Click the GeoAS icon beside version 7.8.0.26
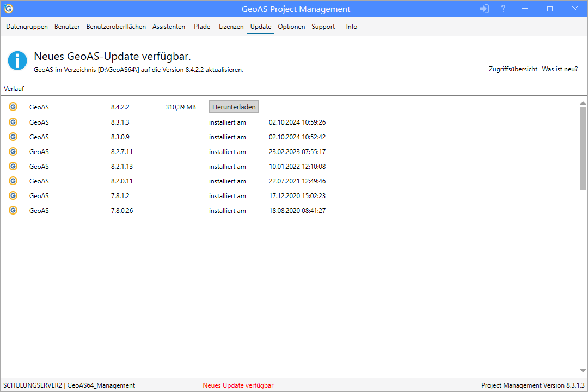Image resolution: width=588 pixels, height=392 pixels. (13, 211)
